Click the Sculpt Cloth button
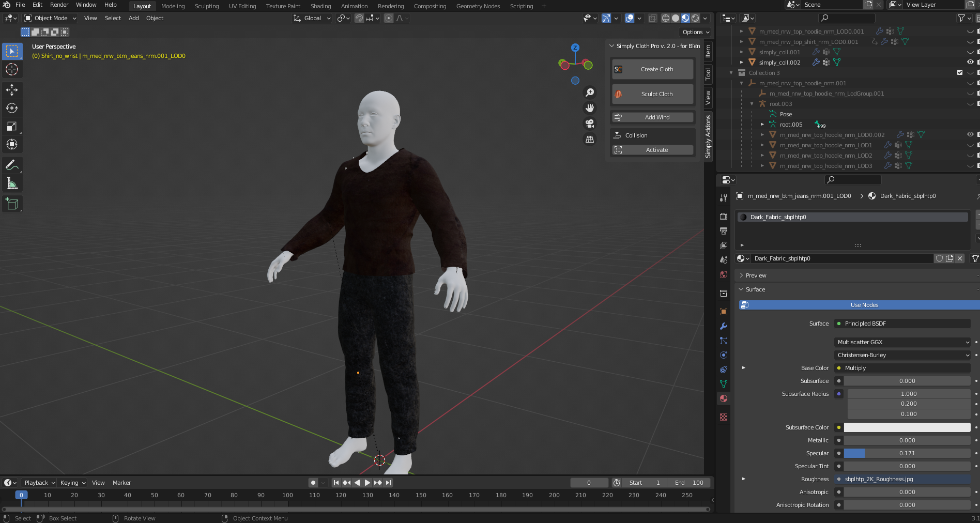Image resolution: width=980 pixels, height=523 pixels. [653, 94]
